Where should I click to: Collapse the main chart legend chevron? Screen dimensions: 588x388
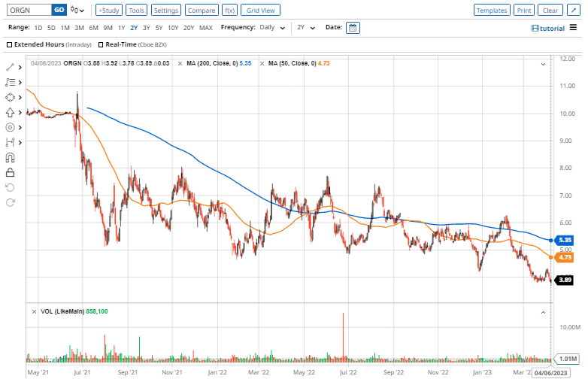point(543,64)
